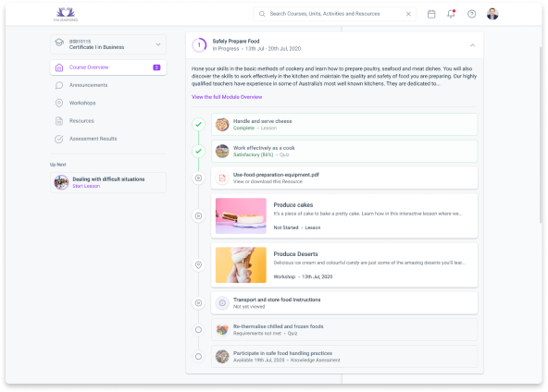
Task: Click the Participate in safe food handling thumbnail
Action: tap(222, 356)
